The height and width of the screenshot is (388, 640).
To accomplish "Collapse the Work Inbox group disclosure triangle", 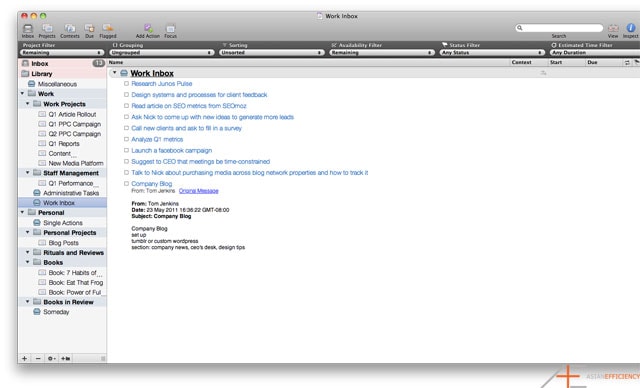I will 115,73.
